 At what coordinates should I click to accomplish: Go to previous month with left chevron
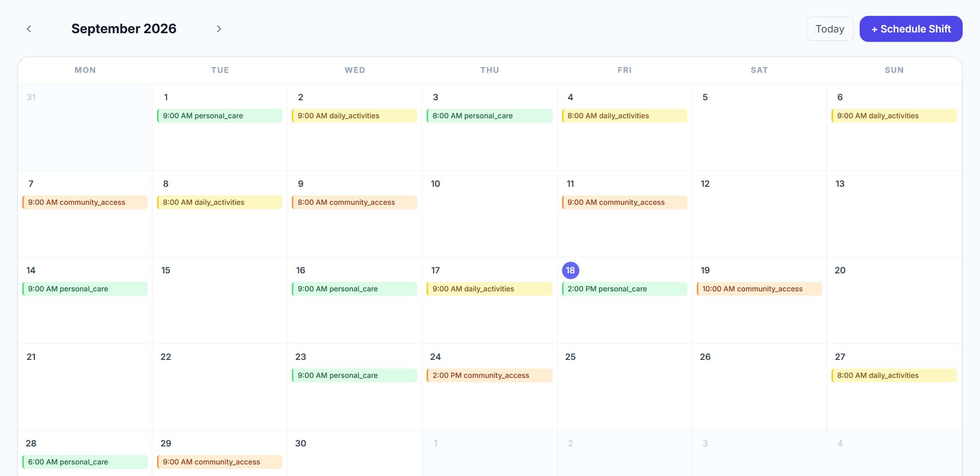click(x=29, y=29)
